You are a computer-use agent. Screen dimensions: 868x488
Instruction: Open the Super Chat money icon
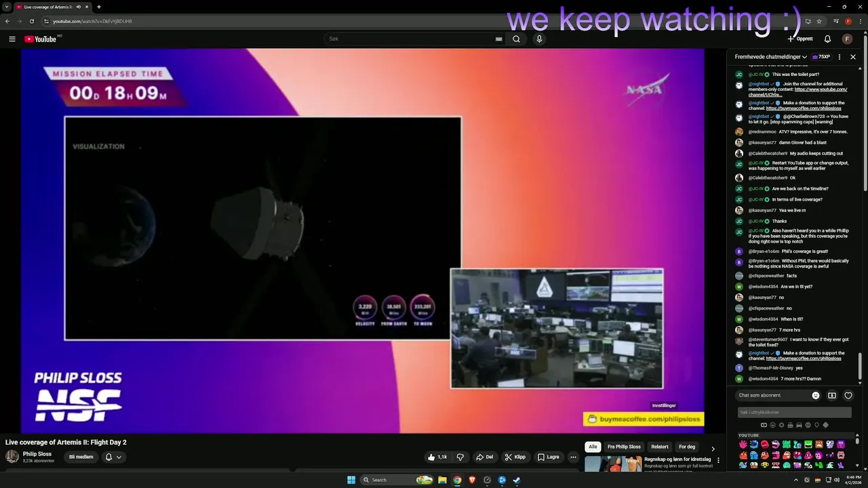(x=832, y=395)
